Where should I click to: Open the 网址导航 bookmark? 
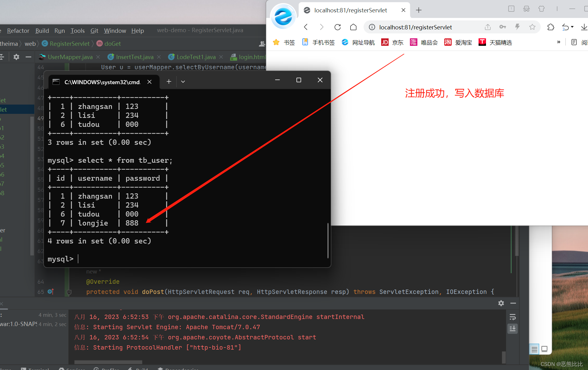coord(358,42)
